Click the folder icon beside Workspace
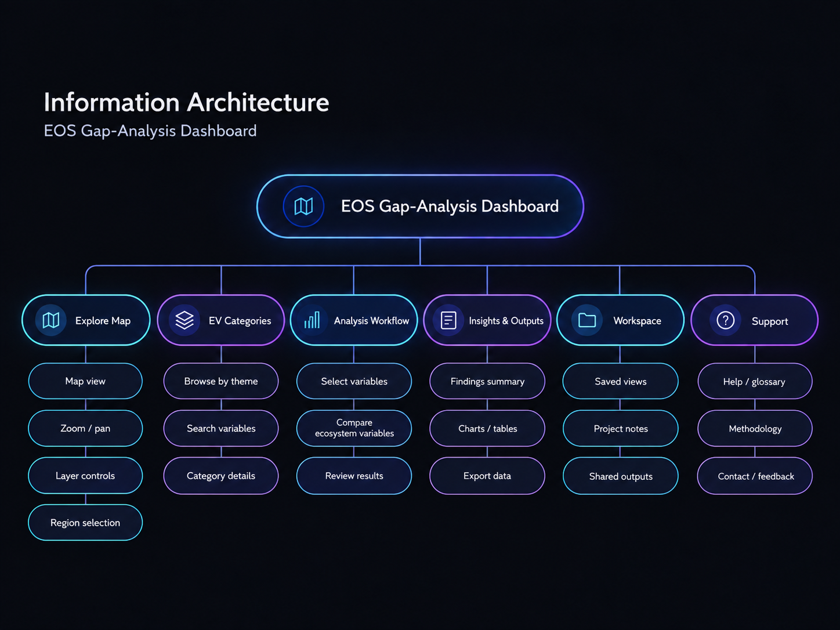This screenshot has height=630, width=840. 587,320
